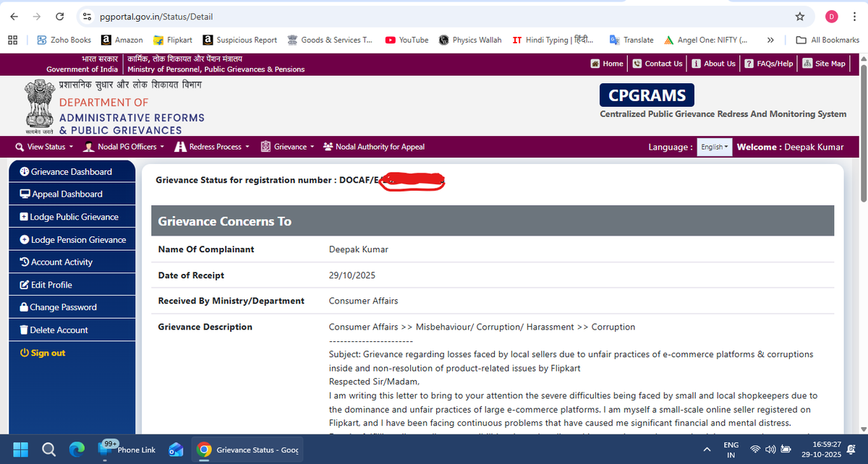868x464 pixels.
Task: Open the Chrome profile avatar D
Action: 832,16
